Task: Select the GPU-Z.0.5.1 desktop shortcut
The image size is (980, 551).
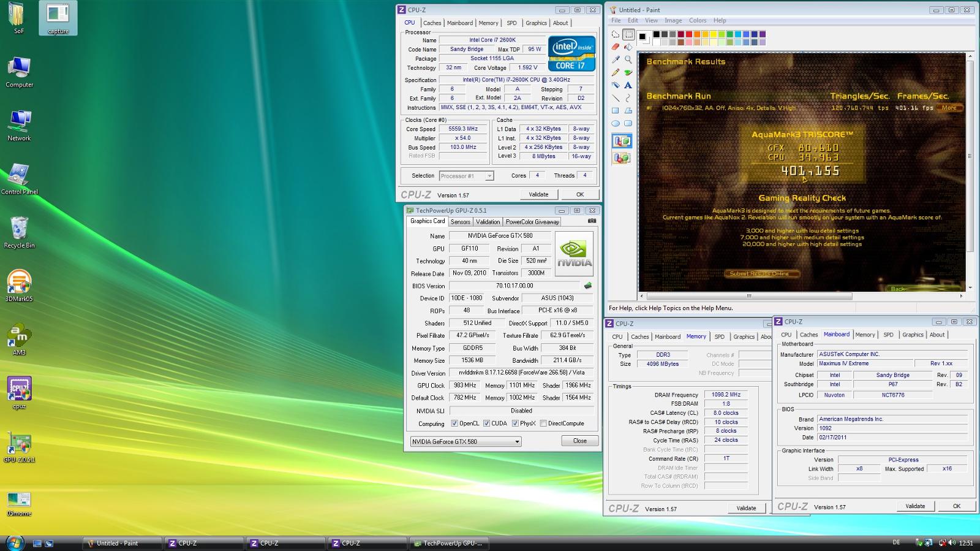Action: [x=19, y=447]
